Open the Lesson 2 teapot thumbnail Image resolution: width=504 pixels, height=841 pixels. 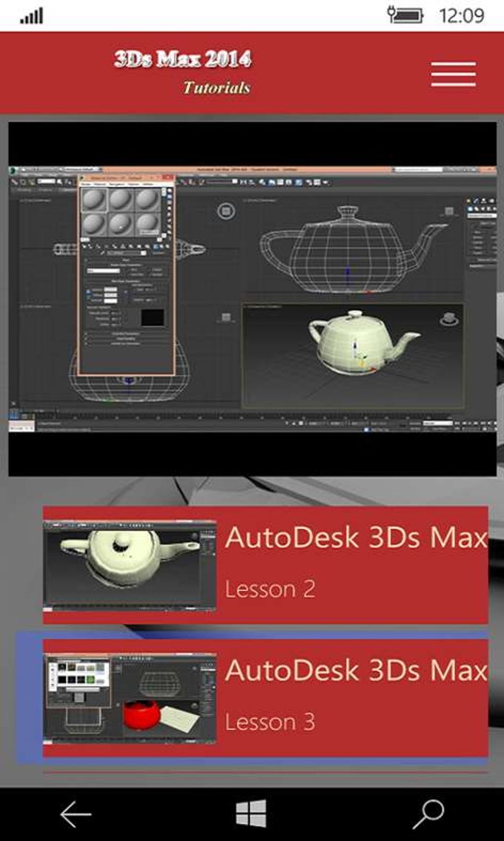tap(130, 565)
